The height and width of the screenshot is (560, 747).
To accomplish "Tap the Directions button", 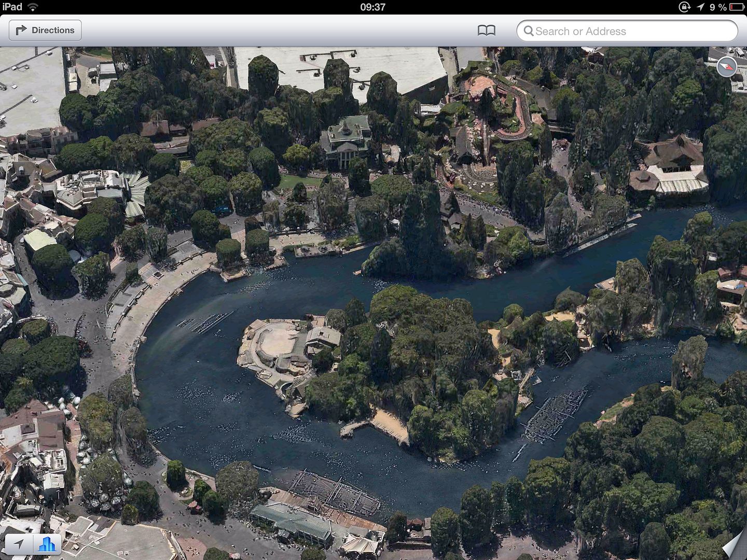I will pyautogui.click(x=45, y=31).
